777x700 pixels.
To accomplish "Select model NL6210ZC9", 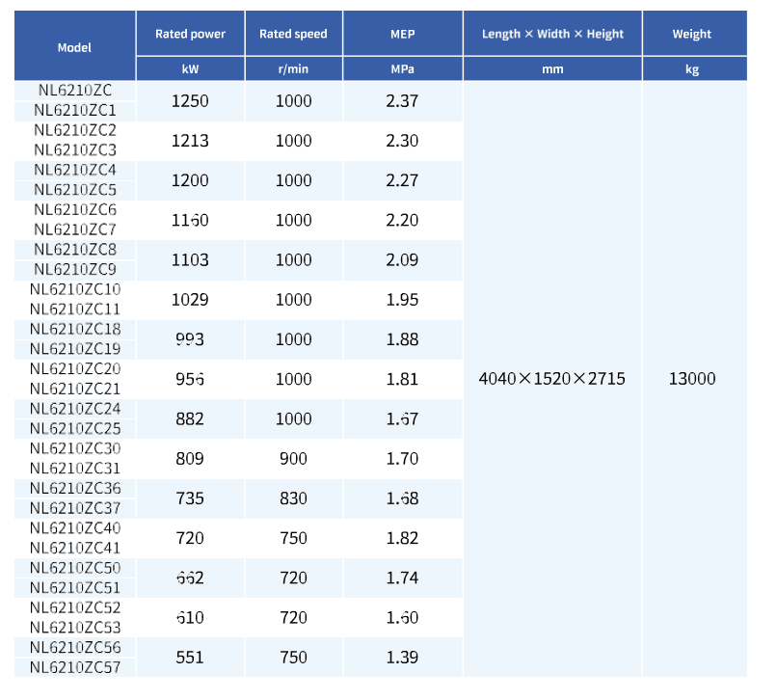I will tap(75, 269).
